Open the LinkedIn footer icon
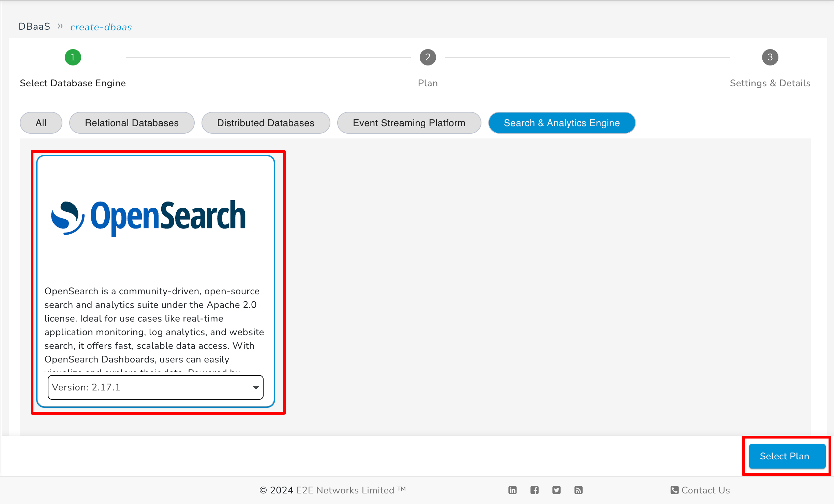834x504 pixels. (x=512, y=490)
